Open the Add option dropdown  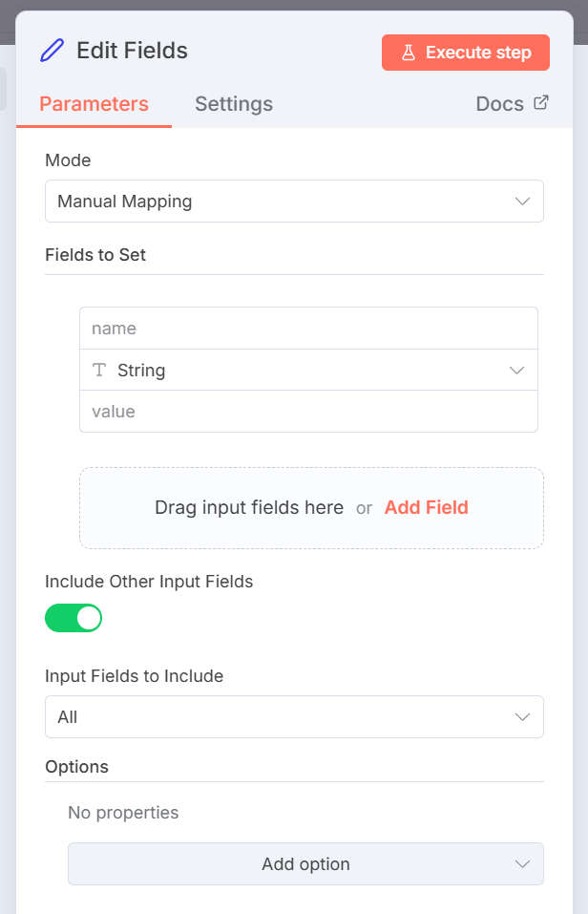[x=305, y=864]
